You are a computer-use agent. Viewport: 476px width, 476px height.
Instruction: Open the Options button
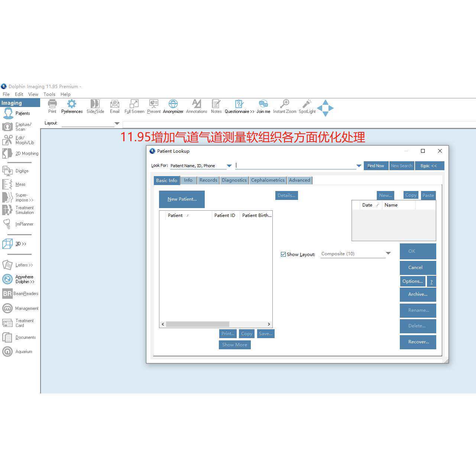click(412, 281)
